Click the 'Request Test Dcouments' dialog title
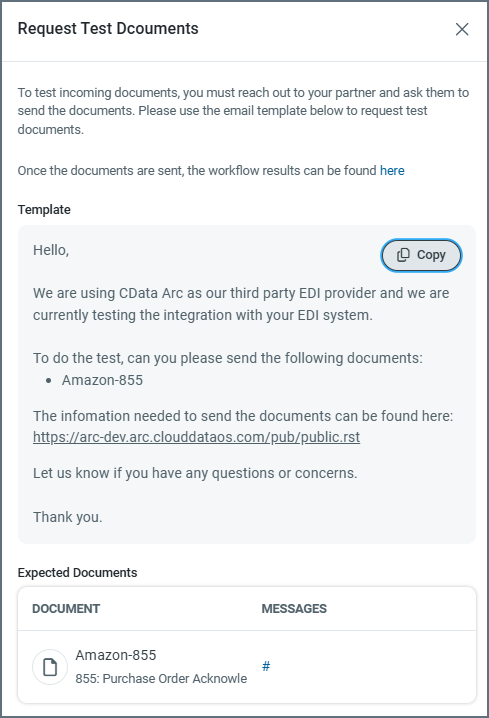The image size is (489, 718). (108, 28)
